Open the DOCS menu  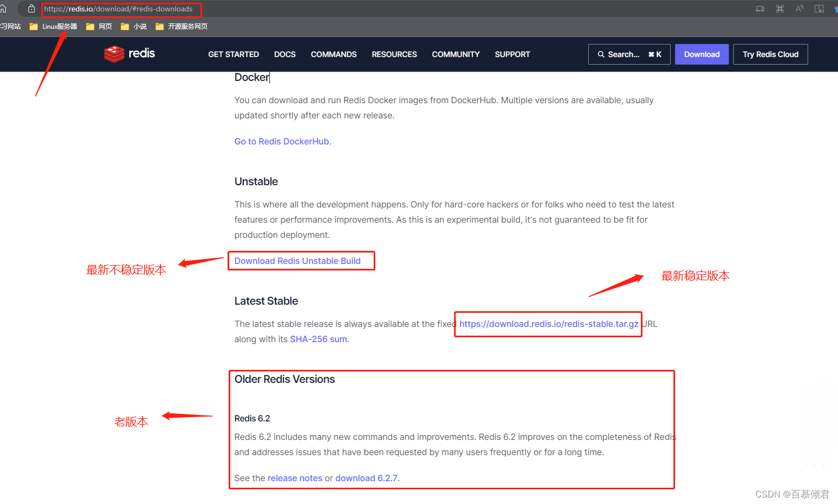(285, 54)
